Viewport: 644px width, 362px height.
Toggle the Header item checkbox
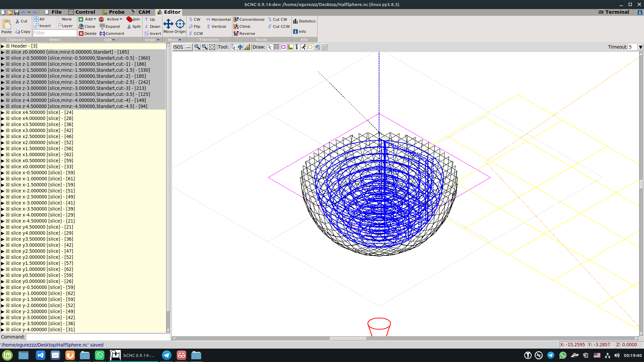point(8,46)
